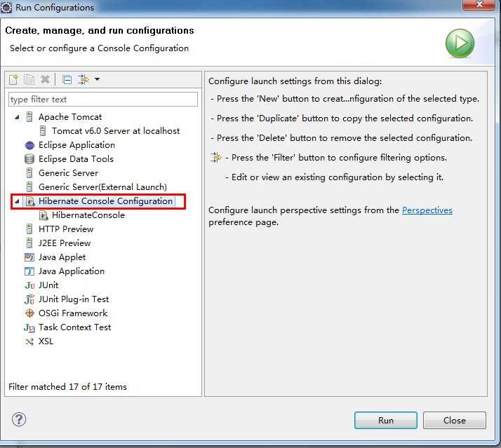
Task: Click 'Filter matched 17 of 17 items' text
Action: [68, 387]
